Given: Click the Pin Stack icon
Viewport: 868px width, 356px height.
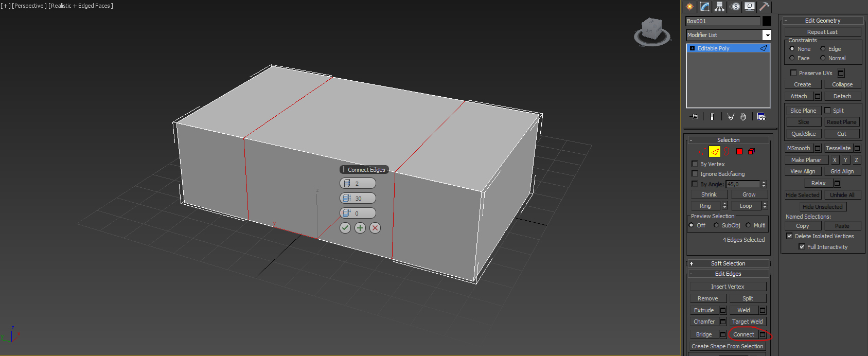Looking at the screenshot, I should pos(694,117).
